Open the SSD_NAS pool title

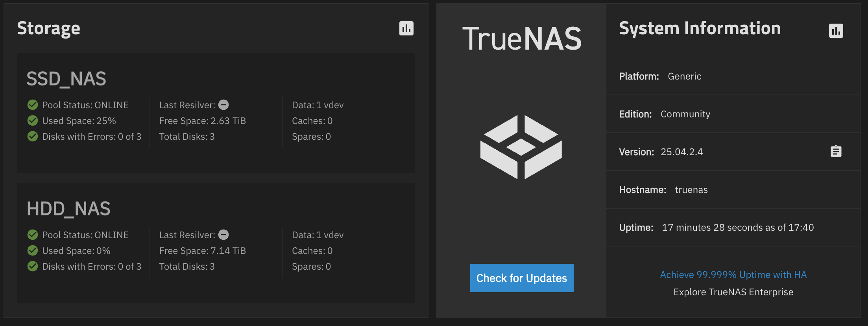(66, 79)
